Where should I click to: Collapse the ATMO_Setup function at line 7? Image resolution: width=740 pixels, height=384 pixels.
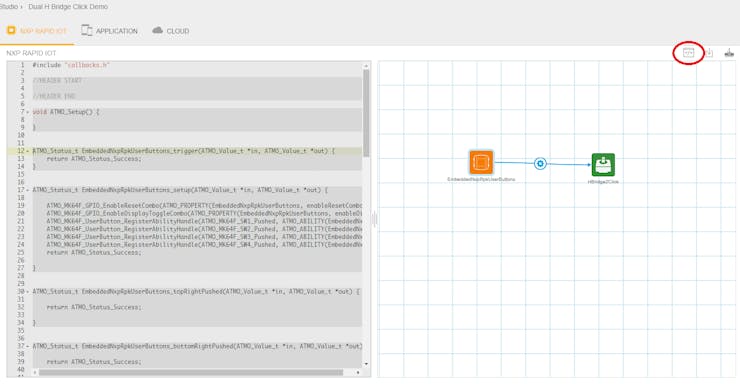[x=27, y=112]
